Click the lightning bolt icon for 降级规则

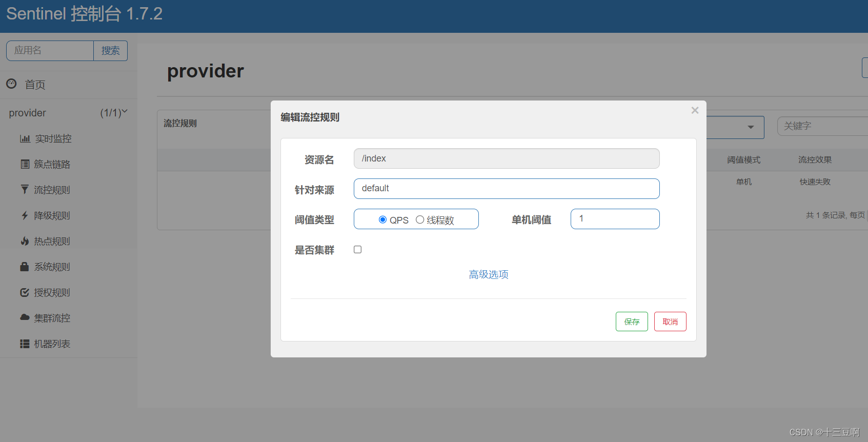coord(25,215)
